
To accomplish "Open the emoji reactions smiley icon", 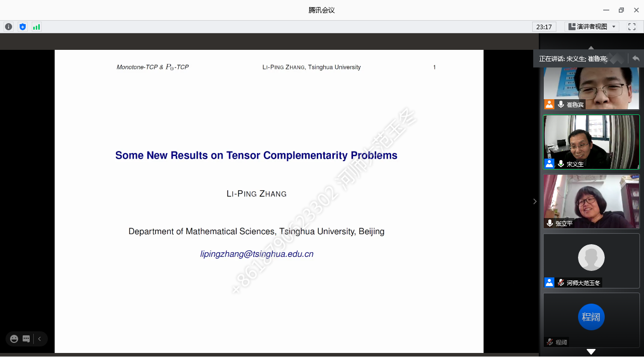I will (x=14, y=339).
